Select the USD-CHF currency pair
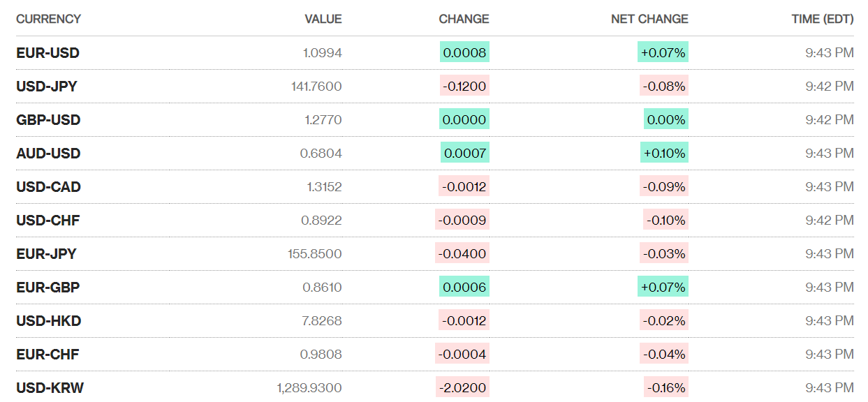This screenshot has height=402, width=868. [47, 221]
